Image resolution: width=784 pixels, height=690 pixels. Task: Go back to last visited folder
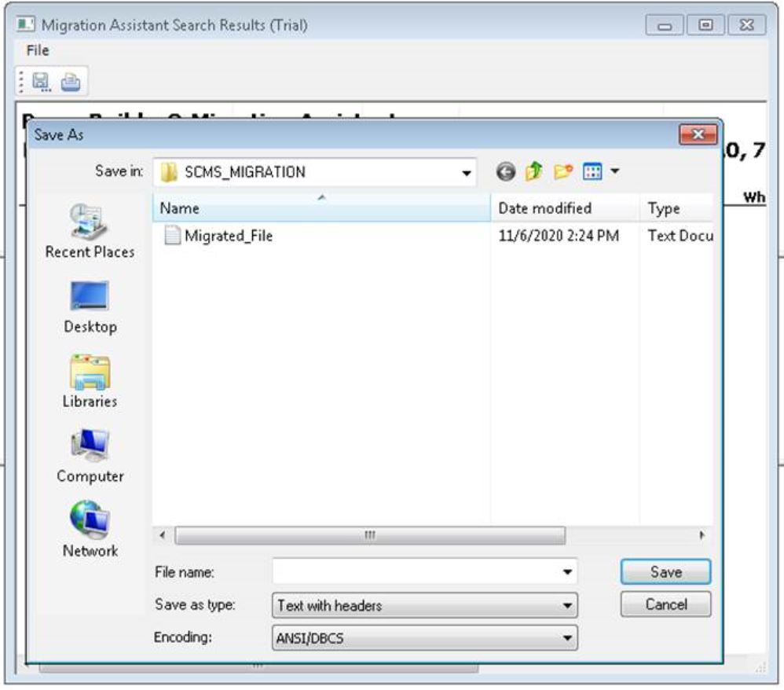(507, 172)
